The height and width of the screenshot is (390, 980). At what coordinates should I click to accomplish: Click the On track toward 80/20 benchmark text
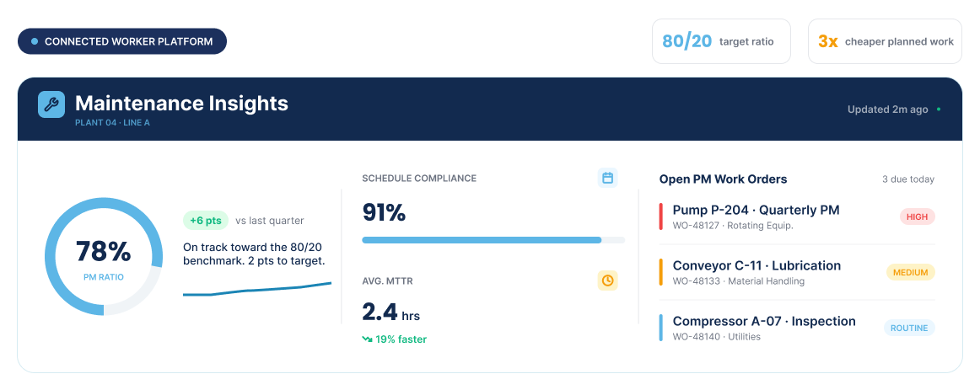coord(255,254)
